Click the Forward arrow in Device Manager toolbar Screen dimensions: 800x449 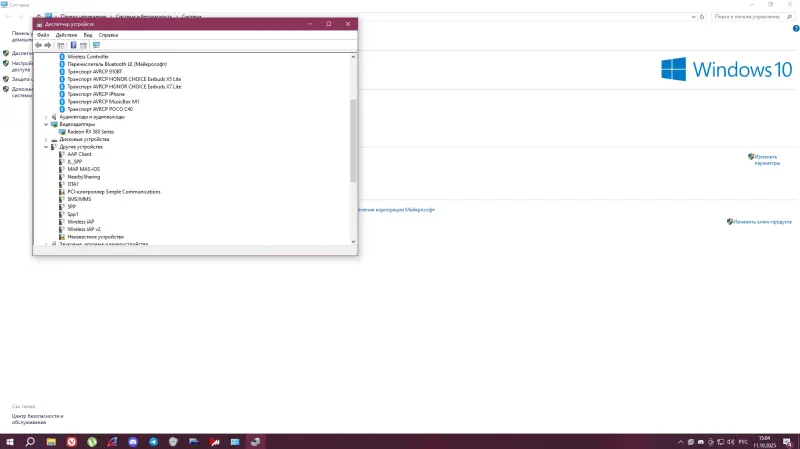tap(48, 45)
